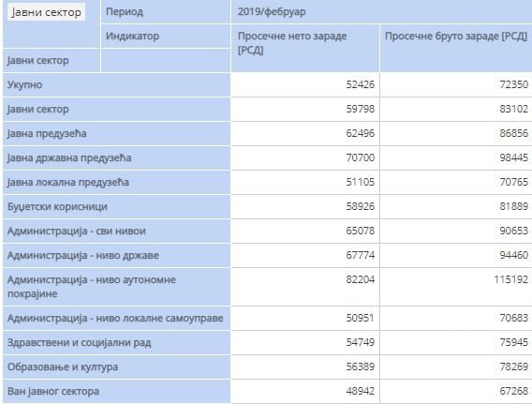The height and width of the screenshot is (404, 532).
Task: Click gross salary value 81889
Action: pyautogui.click(x=513, y=206)
